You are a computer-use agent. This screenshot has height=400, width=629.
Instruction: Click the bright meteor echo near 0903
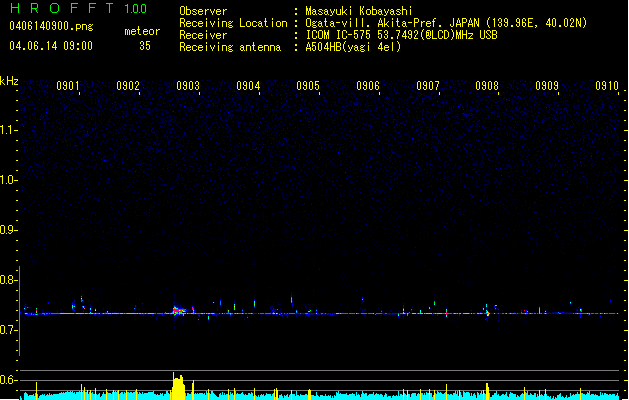pos(179,311)
